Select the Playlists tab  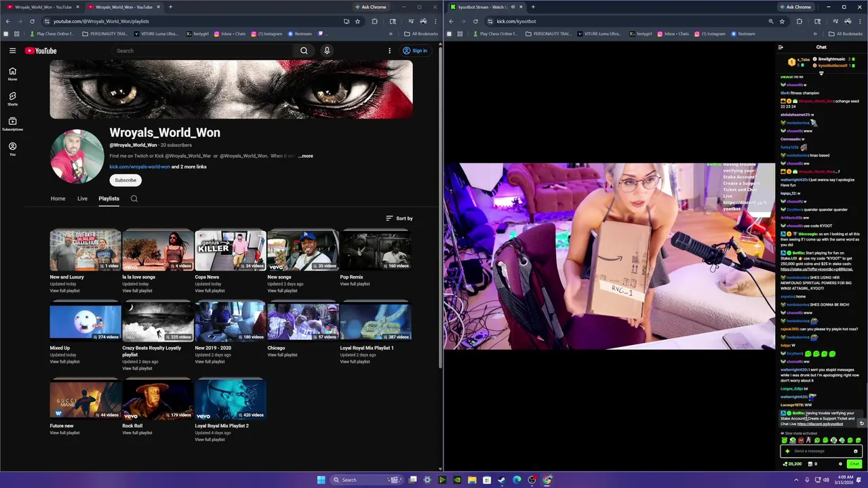pyautogui.click(x=108, y=199)
